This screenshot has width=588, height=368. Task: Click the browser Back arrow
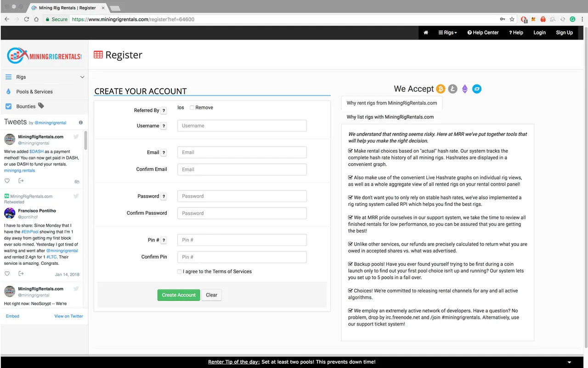(x=6, y=19)
